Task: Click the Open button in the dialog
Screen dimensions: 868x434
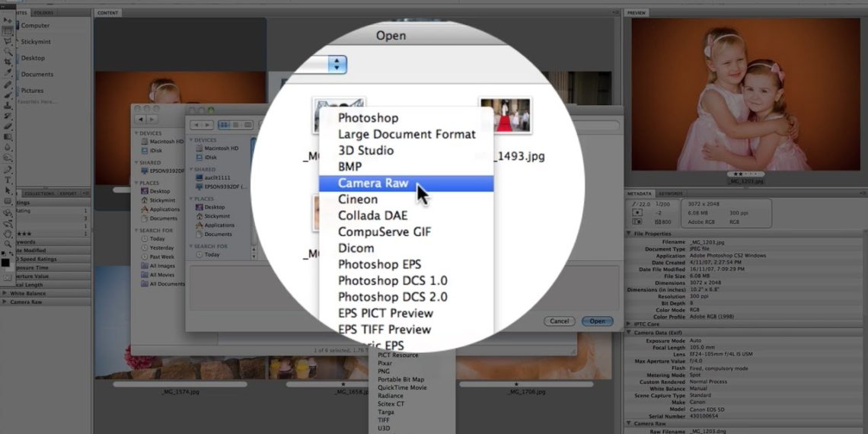Action: 597,321
